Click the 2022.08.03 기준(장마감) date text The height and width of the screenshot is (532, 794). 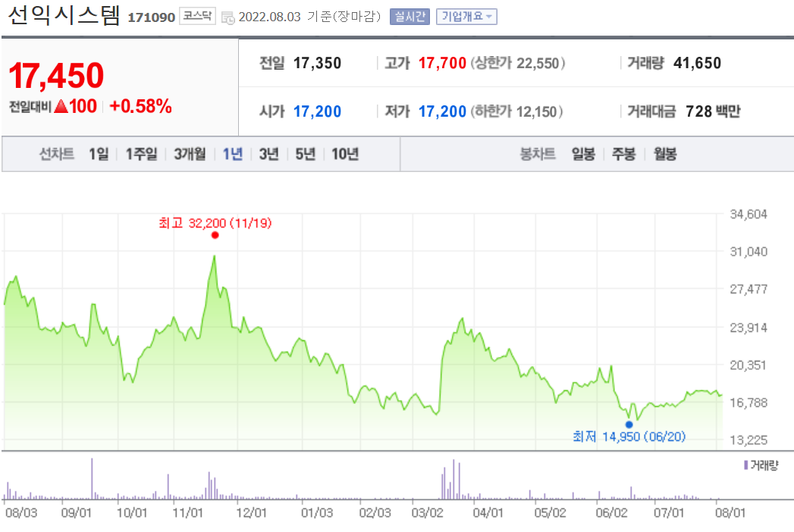click(309, 17)
